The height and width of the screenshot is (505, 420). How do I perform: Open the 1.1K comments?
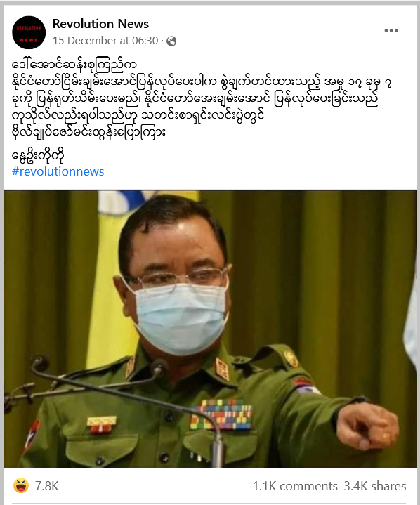[295, 486]
